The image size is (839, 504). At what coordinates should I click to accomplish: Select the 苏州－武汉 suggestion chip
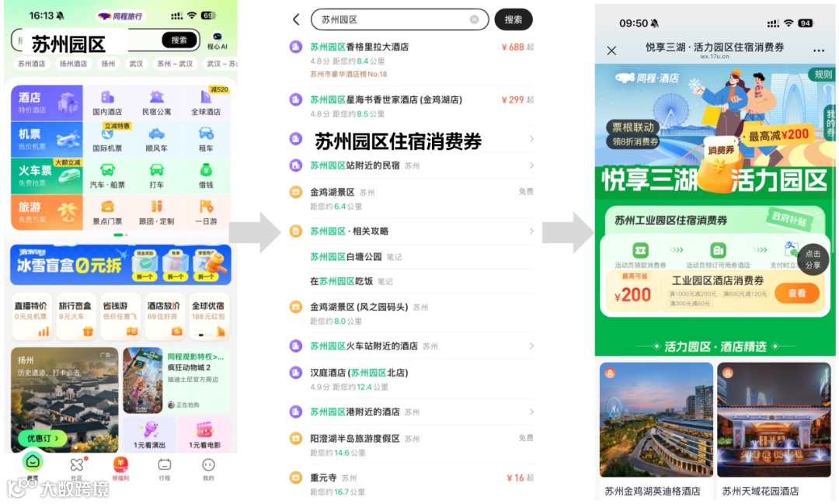point(175,64)
